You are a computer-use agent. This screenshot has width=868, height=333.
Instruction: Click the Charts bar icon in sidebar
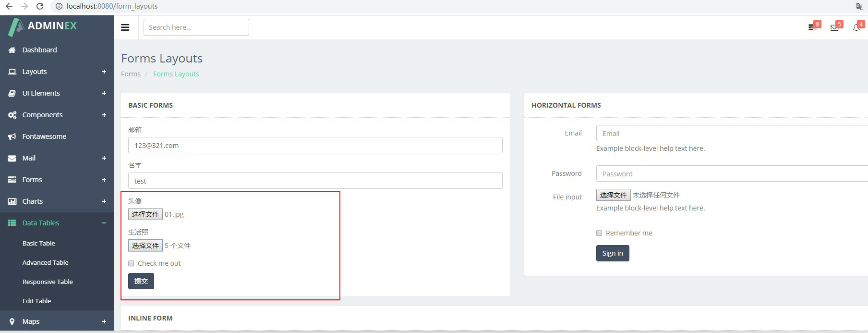tap(12, 201)
